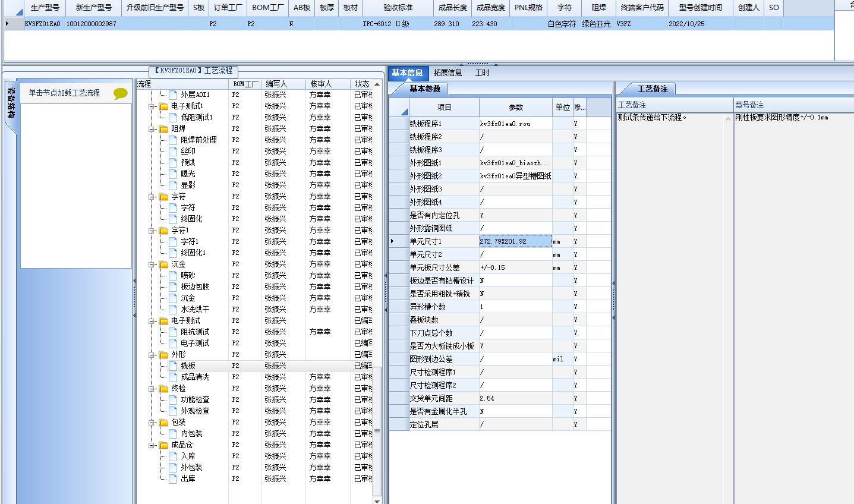
Task: Collapse the 外形 folder node
Action: (x=152, y=355)
